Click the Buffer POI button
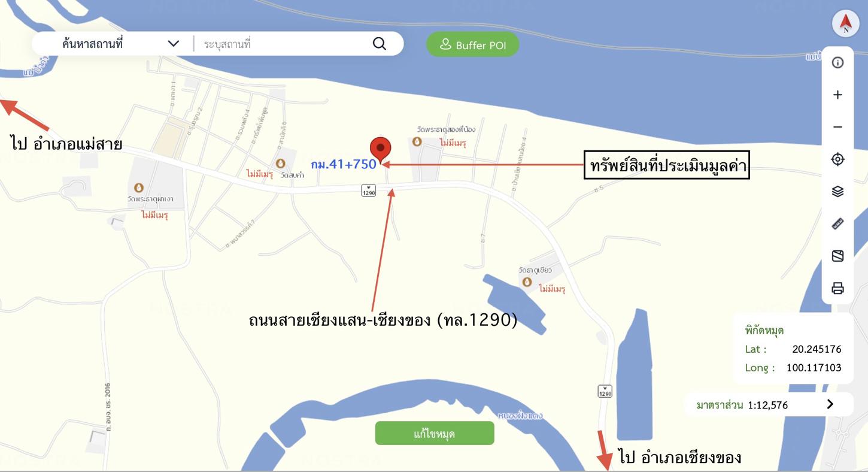 (473, 45)
